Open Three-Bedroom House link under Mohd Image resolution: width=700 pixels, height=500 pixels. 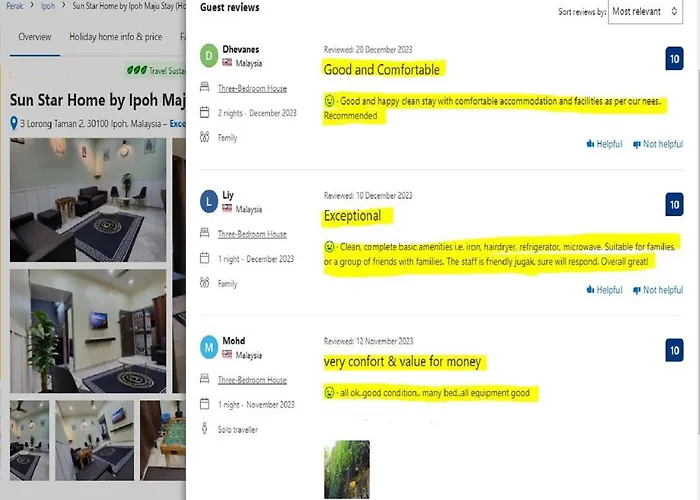coord(252,380)
